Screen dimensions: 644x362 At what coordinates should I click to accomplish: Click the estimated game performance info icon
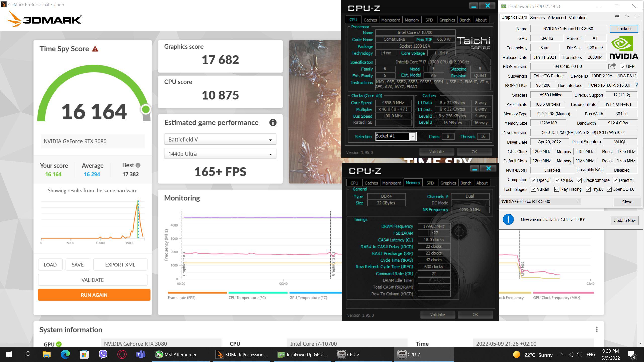(273, 123)
